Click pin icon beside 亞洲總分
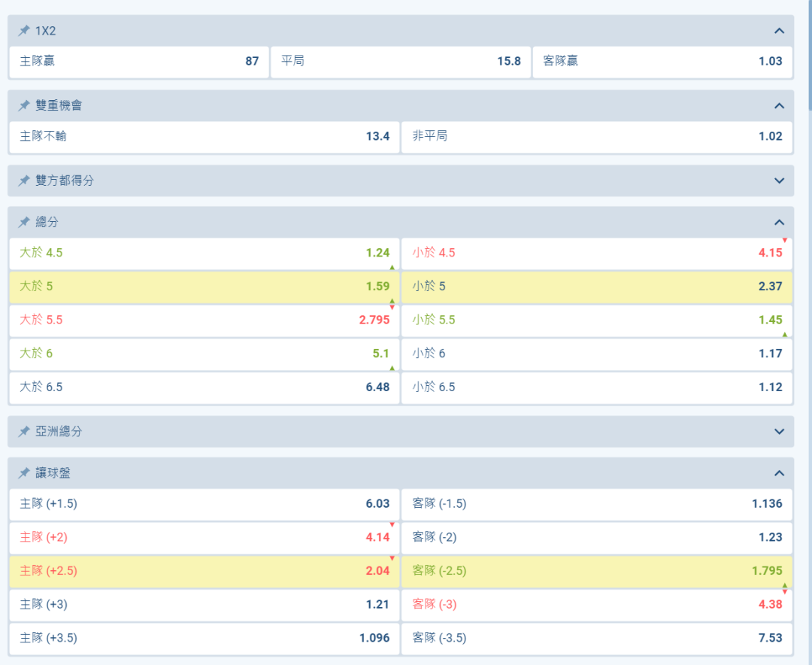The height and width of the screenshot is (665, 812). pyautogui.click(x=24, y=431)
